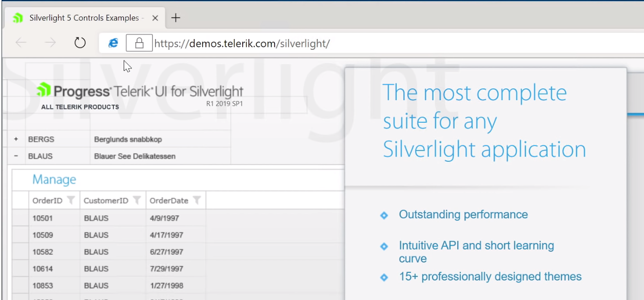Screen dimensions: 644x300
Task: Open the OrderDate column filter funnel
Action: click(197, 200)
